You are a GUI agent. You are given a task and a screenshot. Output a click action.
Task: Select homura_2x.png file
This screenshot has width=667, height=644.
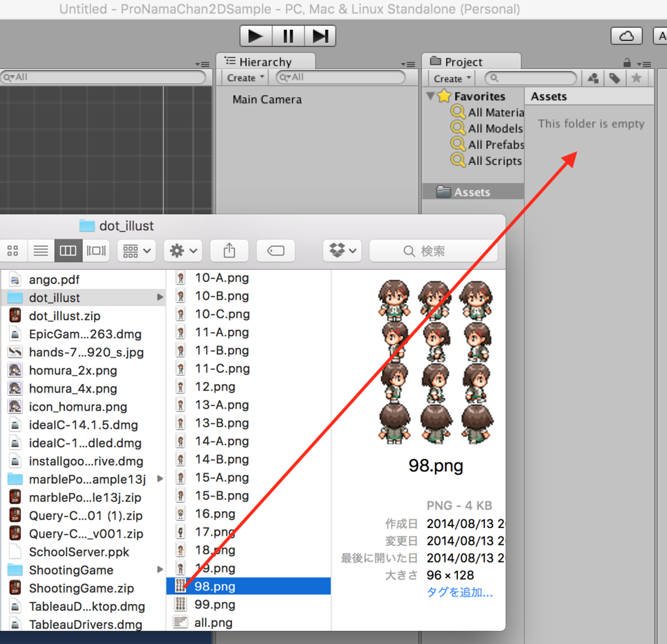coord(83,370)
